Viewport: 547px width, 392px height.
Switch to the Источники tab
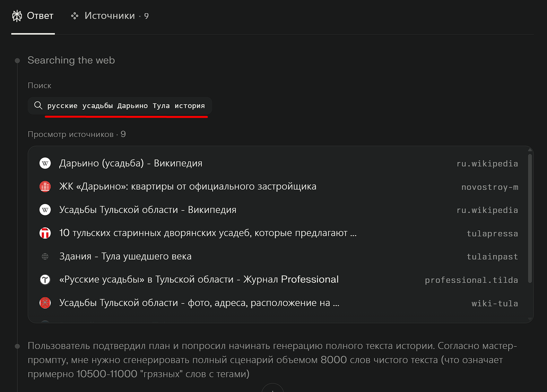tap(110, 16)
